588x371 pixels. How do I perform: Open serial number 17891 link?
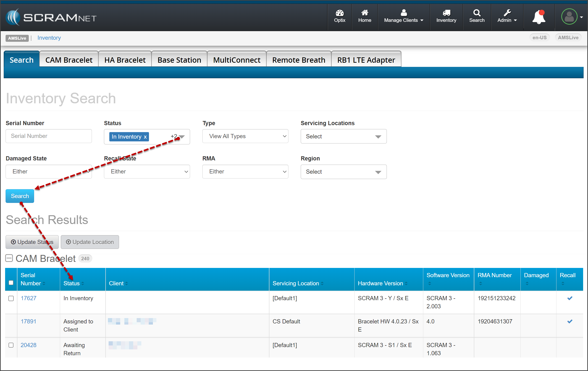[28, 321]
